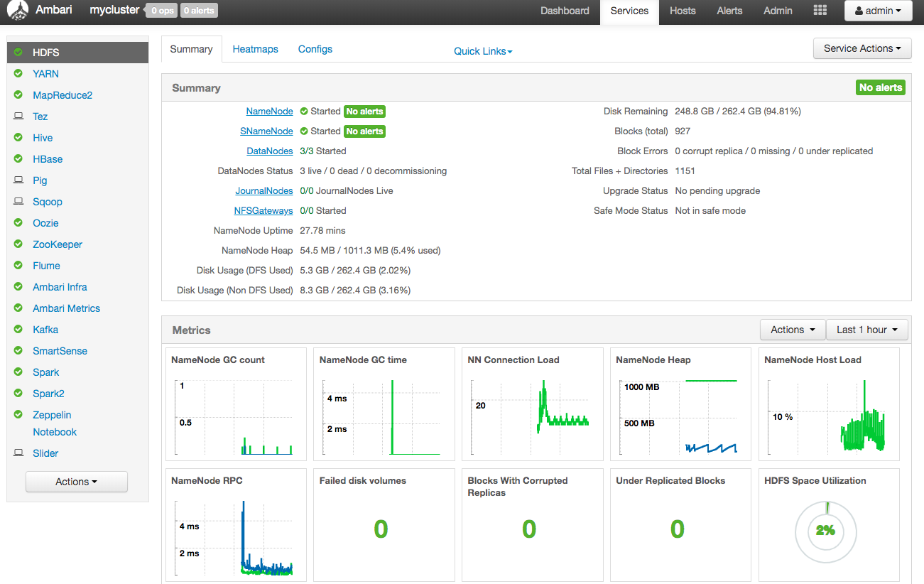Click green check icon beside Oozie
Viewport: 924px width, 584px height.
[18, 223]
